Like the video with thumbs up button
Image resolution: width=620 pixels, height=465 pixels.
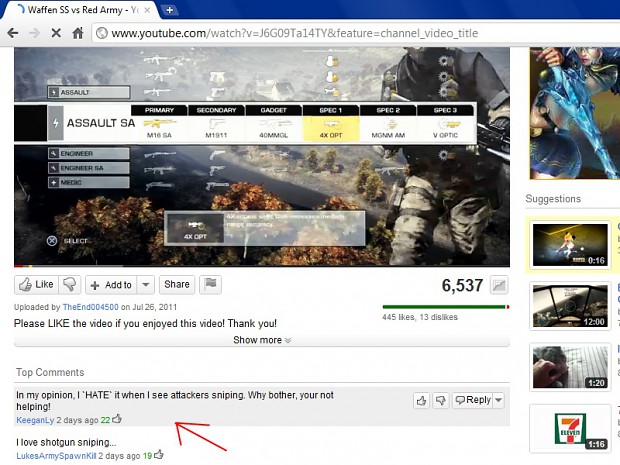[x=36, y=285]
